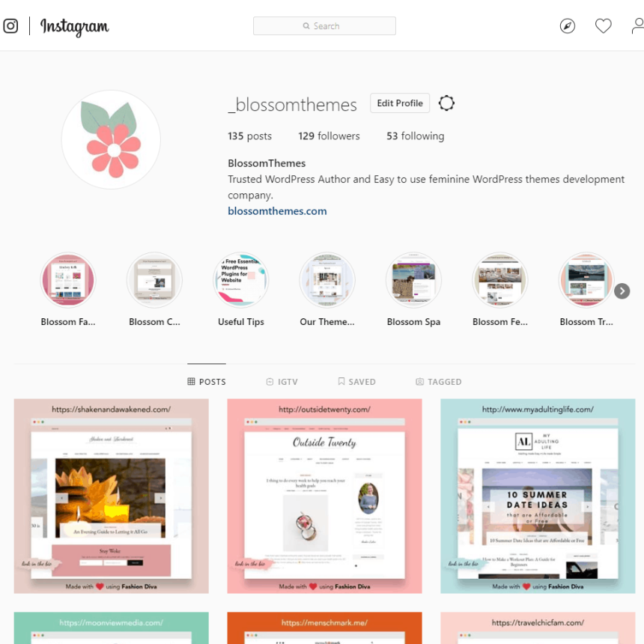
Task: Click the Instagram camera logo icon
Action: tap(10, 26)
